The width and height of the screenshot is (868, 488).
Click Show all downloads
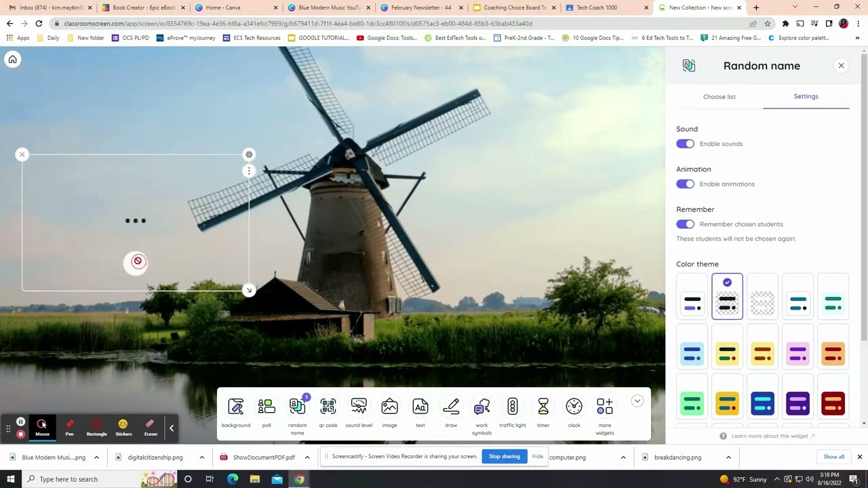[834, 457]
